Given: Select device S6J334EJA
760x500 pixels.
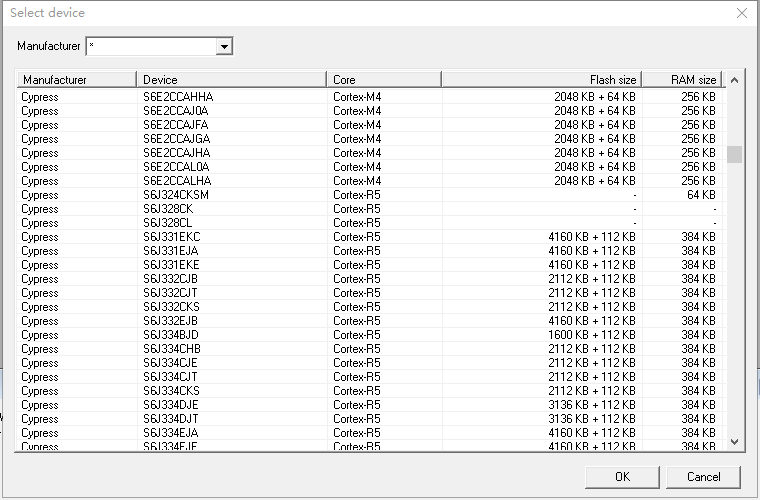Looking at the screenshot, I should pyautogui.click(x=171, y=434).
